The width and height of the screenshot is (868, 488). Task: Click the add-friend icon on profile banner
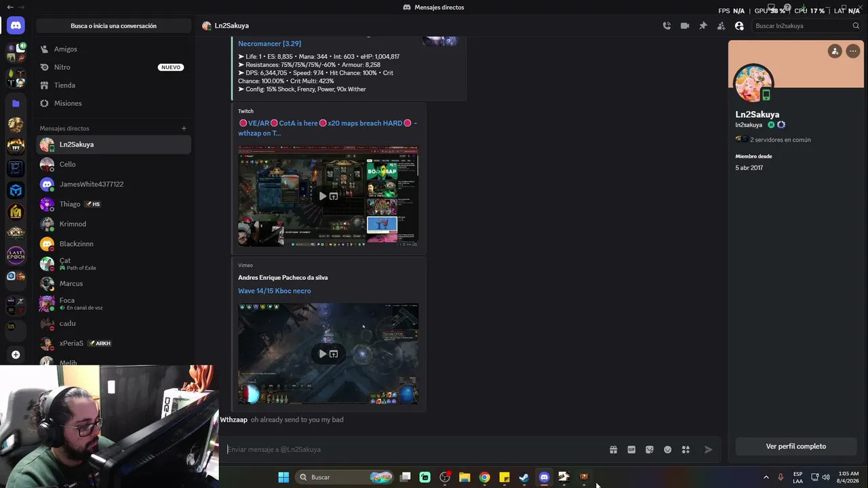click(x=835, y=51)
